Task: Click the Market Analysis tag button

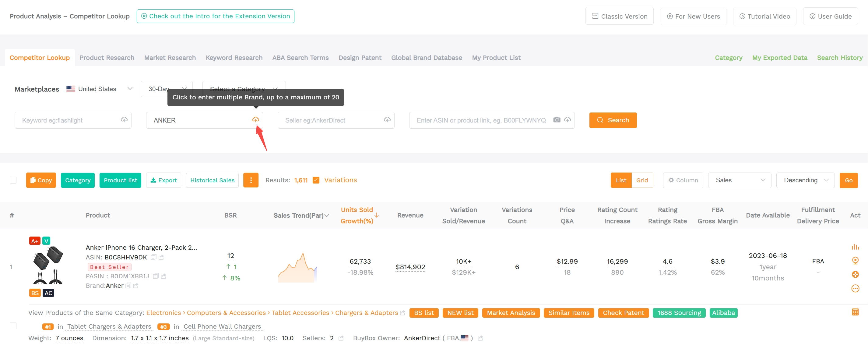Action: [x=511, y=313]
